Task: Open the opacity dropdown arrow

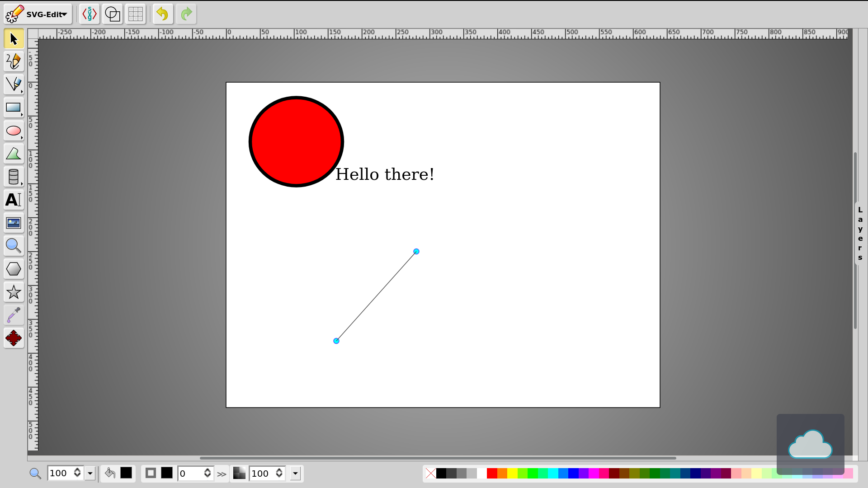Action: pyautogui.click(x=295, y=473)
